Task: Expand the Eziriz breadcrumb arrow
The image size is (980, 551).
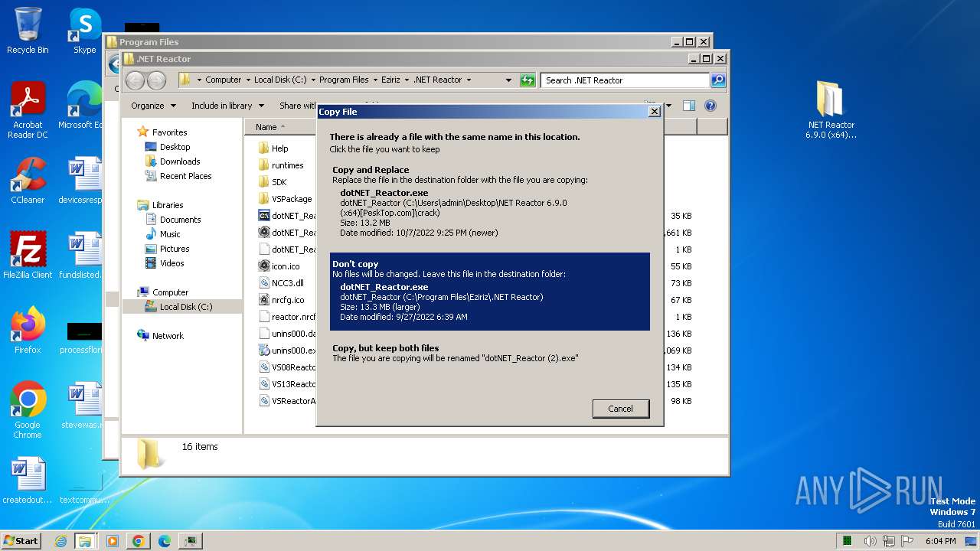Action: [407, 80]
